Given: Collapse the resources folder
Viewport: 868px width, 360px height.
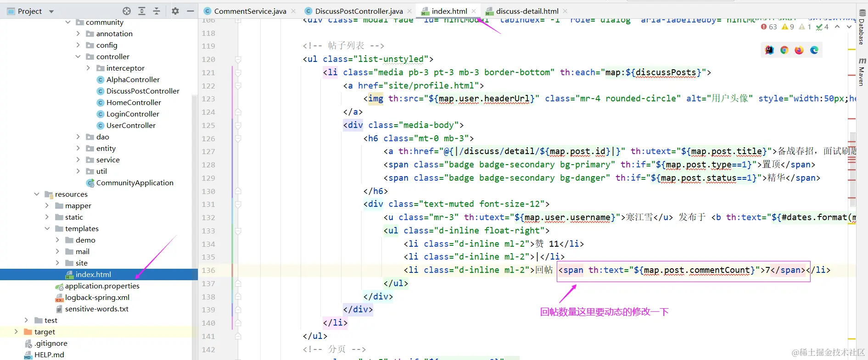Looking at the screenshot, I should tap(37, 194).
